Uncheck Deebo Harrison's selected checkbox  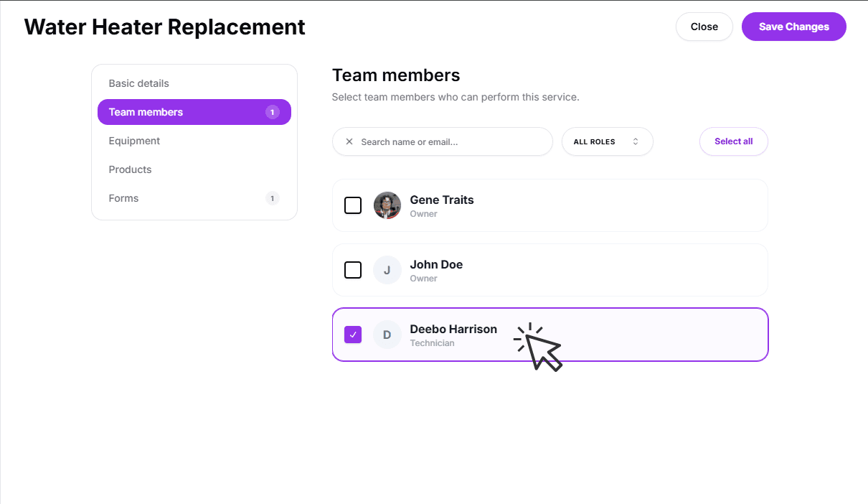point(353,335)
